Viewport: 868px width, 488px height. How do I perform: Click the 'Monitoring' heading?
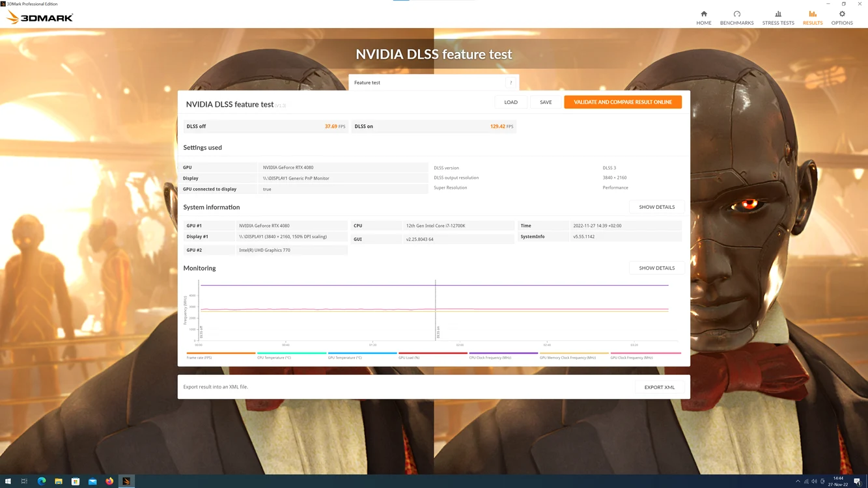coord(199,268)
